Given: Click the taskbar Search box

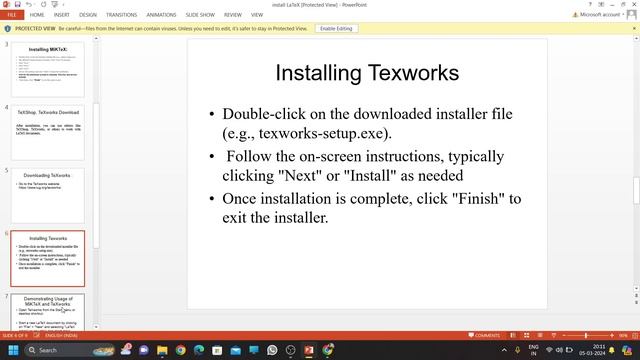Looking at the screenshot, I should pos(70,350).
